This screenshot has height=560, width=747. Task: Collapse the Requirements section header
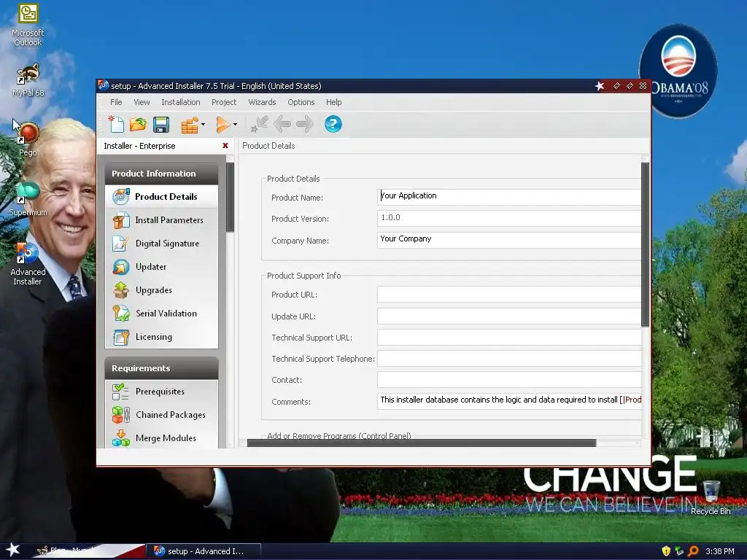point(161,368)
